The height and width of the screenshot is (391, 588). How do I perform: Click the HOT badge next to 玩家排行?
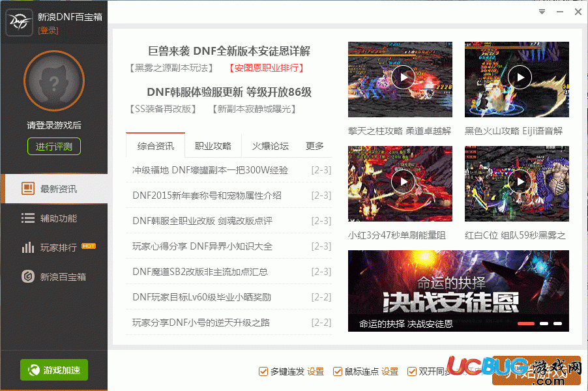[x=89, y=246]
